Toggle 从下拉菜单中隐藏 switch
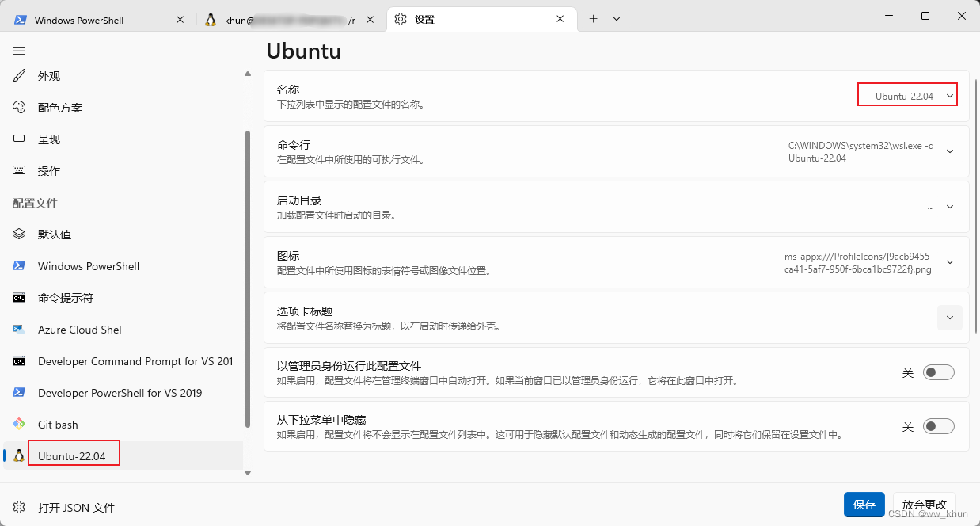This screenshot has height=526, width=980. point(938,426)
